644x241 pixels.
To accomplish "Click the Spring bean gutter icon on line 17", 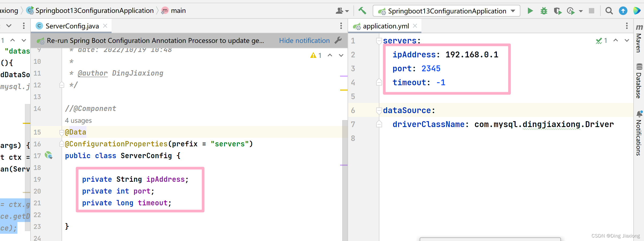I will click(x=49, y=155).
